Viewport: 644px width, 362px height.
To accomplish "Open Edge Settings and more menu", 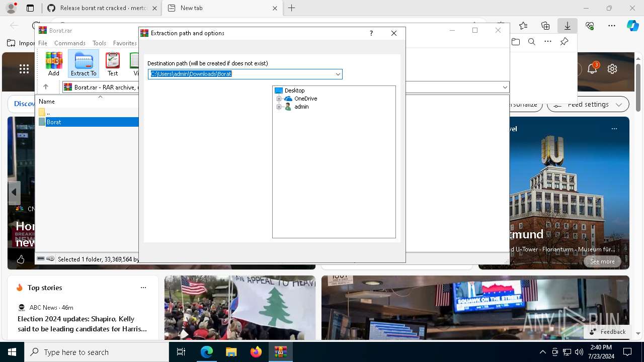I will [612, 26].
